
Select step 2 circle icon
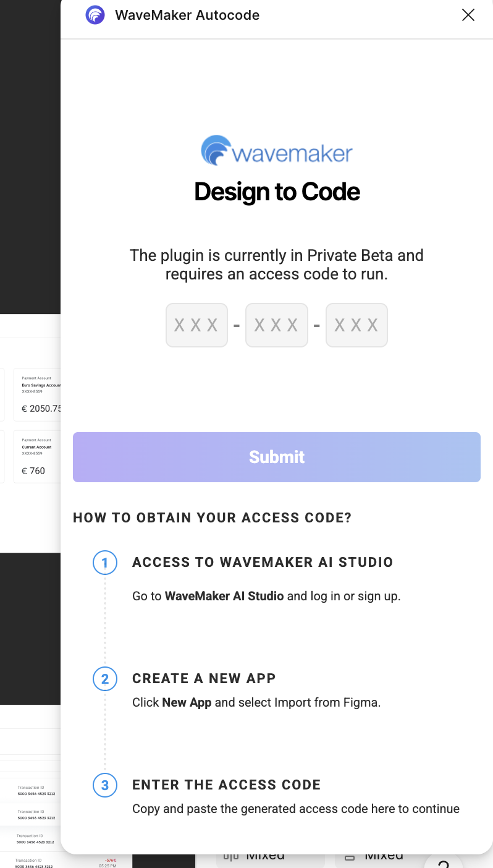pos(105,679)
